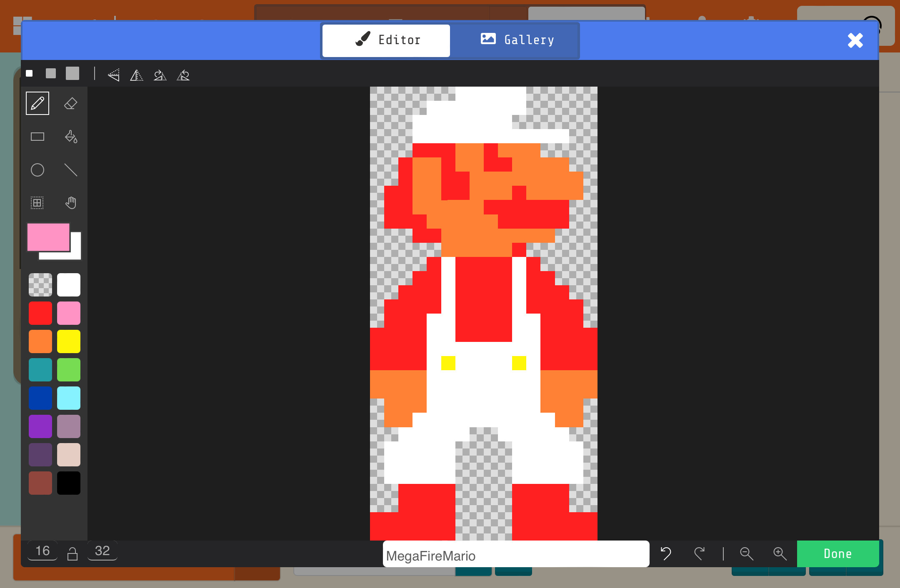Undo the last drawing action
Viewport: 900px width, 588px height.
point(665,553)
